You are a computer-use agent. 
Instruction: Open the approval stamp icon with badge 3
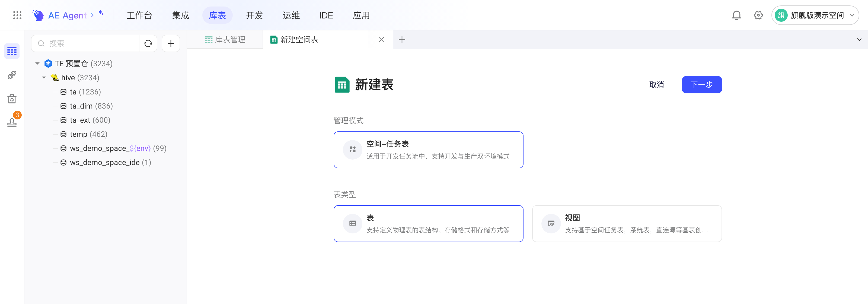12,123
